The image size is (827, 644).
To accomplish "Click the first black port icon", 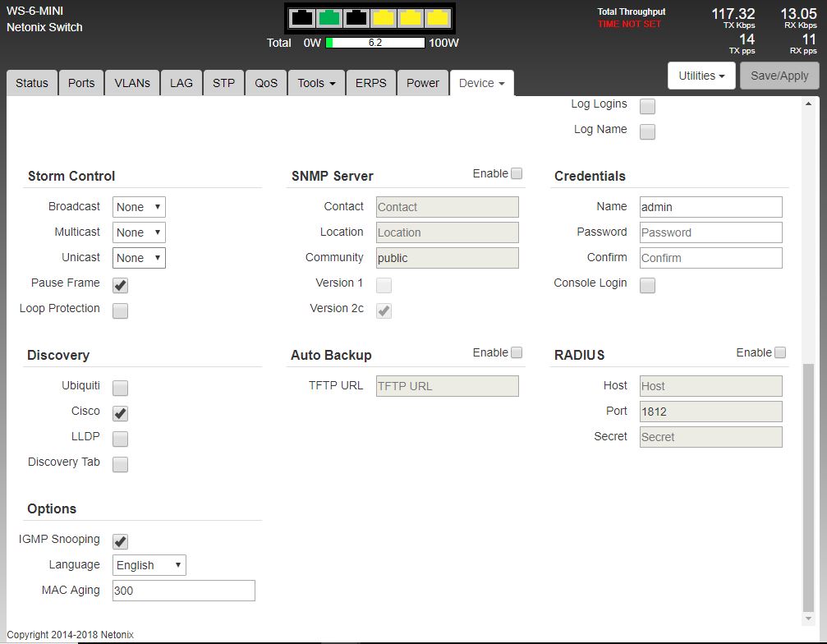I will [x=302, y=17].
